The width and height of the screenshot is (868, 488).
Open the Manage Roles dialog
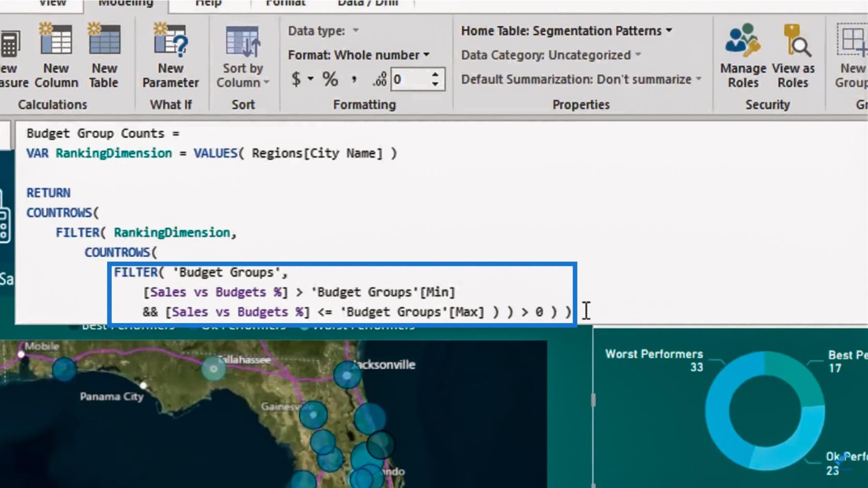743,56
